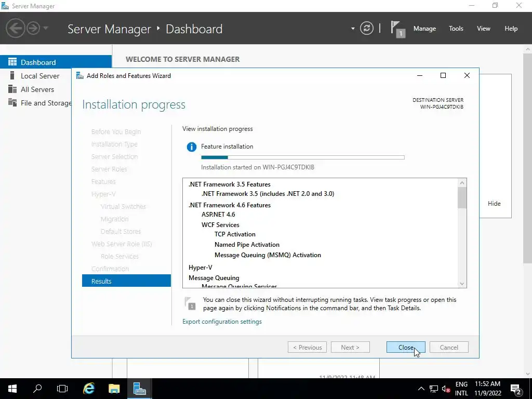Screen dimensions: 532x399
Task: Open navigation history dropdown beside forward arrow
Action: tap(46, 28)
